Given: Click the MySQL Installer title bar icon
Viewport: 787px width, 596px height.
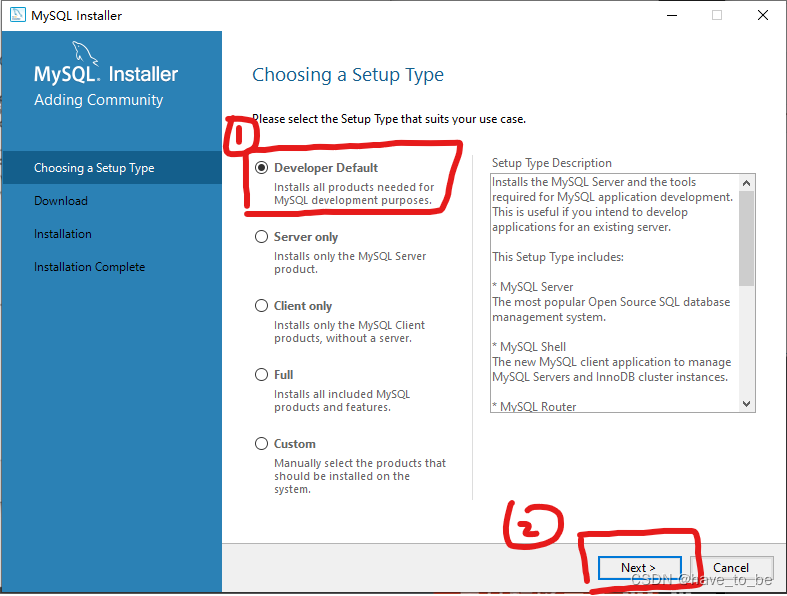Looking at the screenshot, I should pos(18,15).
